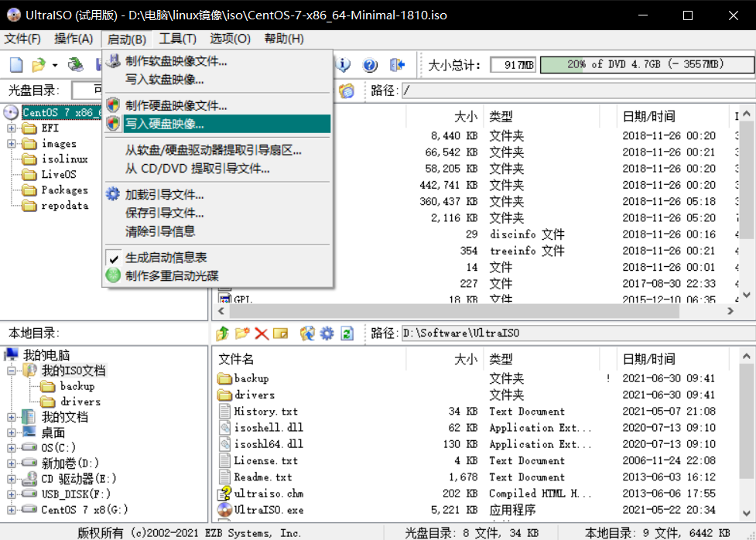
Task: Click the yellow rename folder icon
Action: coord(281,333)
